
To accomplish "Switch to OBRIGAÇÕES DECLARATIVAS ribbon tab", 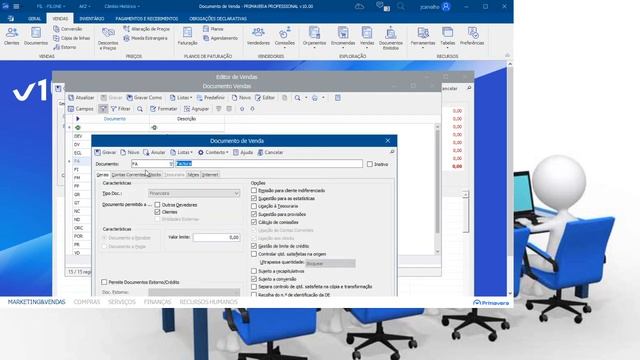I will tap(218, 19).
